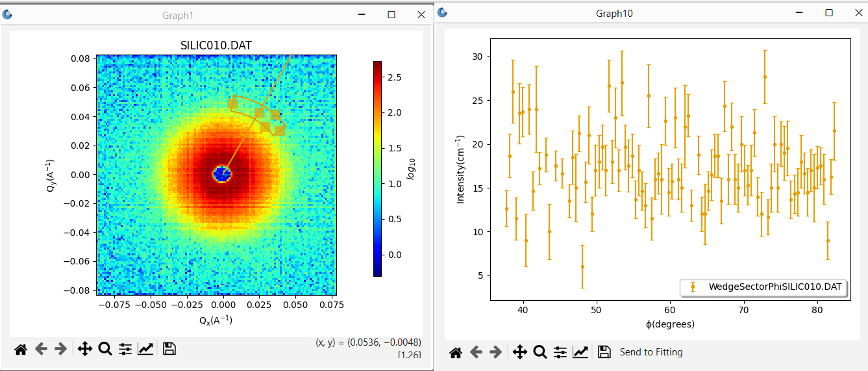Click Forward arrow in Graph10 toolbar
This screenshot has width=868, height=371.
click(495, 352)
